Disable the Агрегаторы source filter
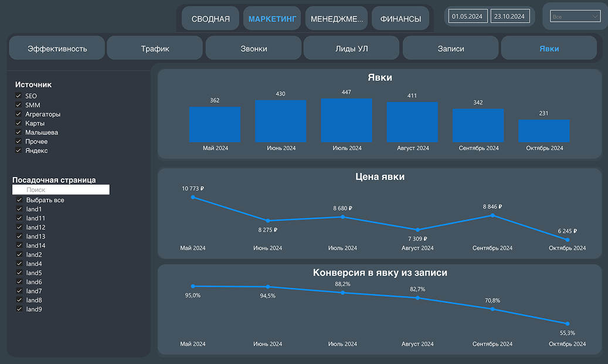Screen dimensions: 608x364 19,114
